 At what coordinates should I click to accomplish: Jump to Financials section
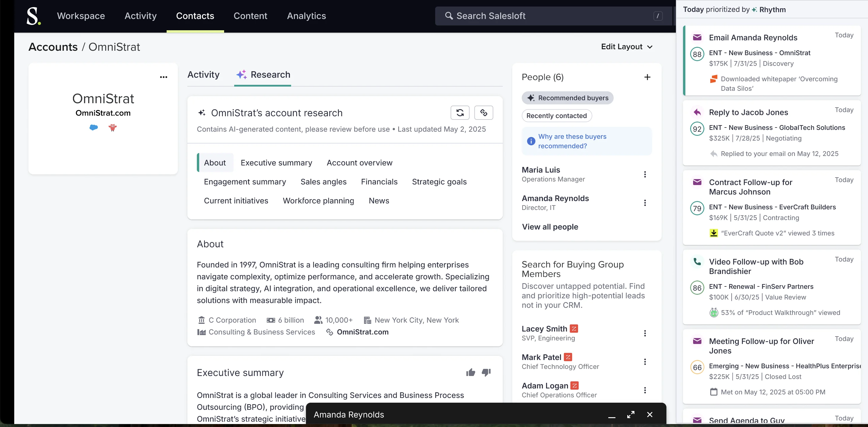379,182
